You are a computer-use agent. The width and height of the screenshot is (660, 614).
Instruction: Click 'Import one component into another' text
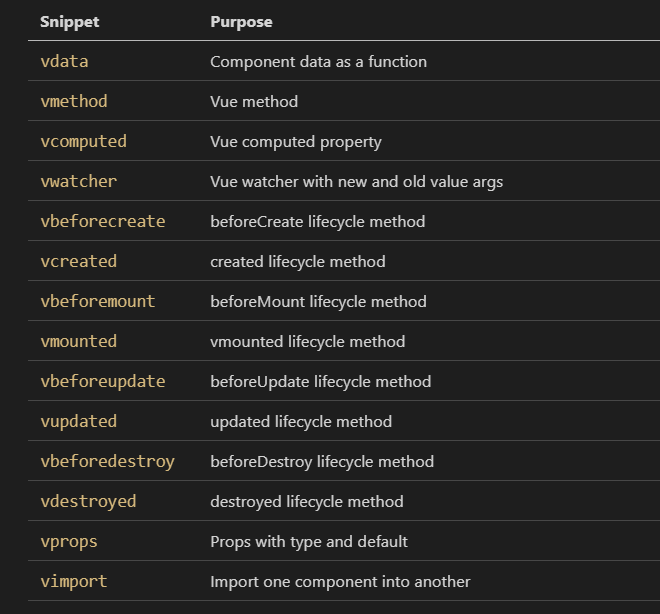click(x=340, y=582)
